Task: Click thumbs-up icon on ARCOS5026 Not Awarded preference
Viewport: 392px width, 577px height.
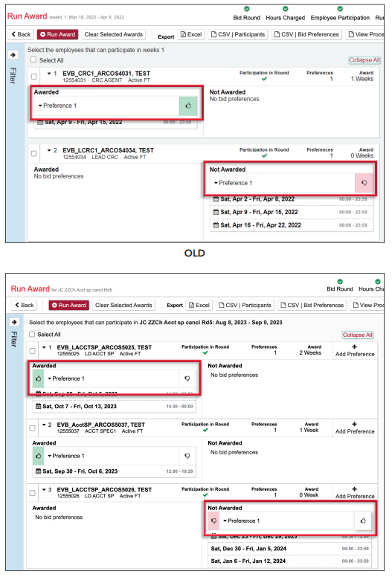Action: [x=363, y=520]
